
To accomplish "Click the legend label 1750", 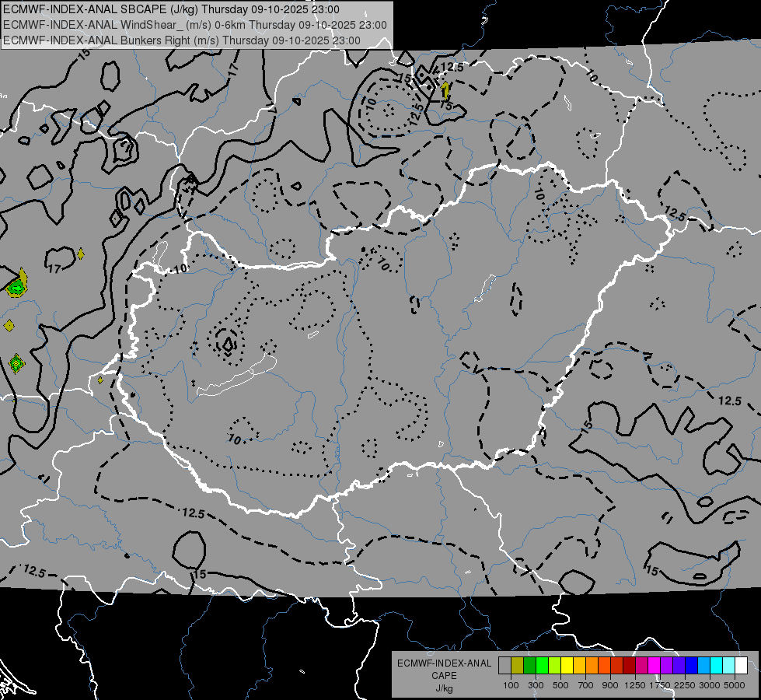I will click(x=660, y=685).
